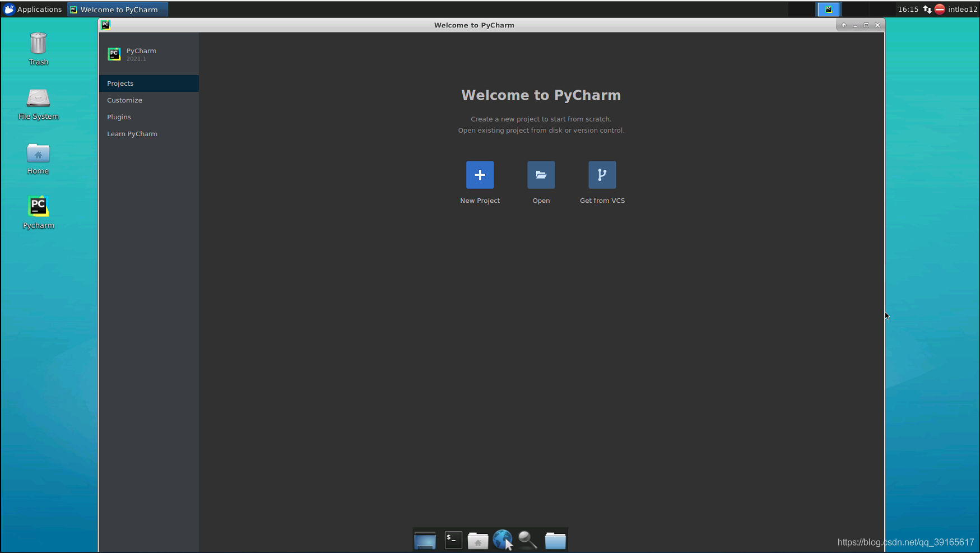Viewport: 980px width, 553px height.
Task: Click the red notification tray icon
Action: coord(940,9)
